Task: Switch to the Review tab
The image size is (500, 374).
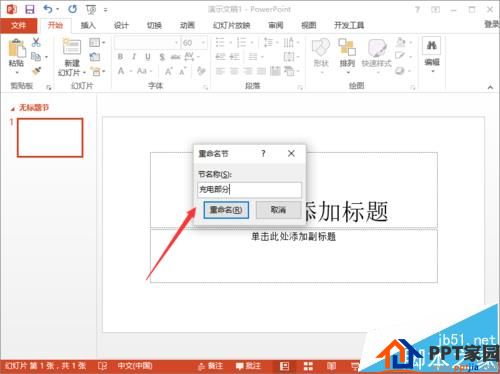Action: click(x=276, y=25)
